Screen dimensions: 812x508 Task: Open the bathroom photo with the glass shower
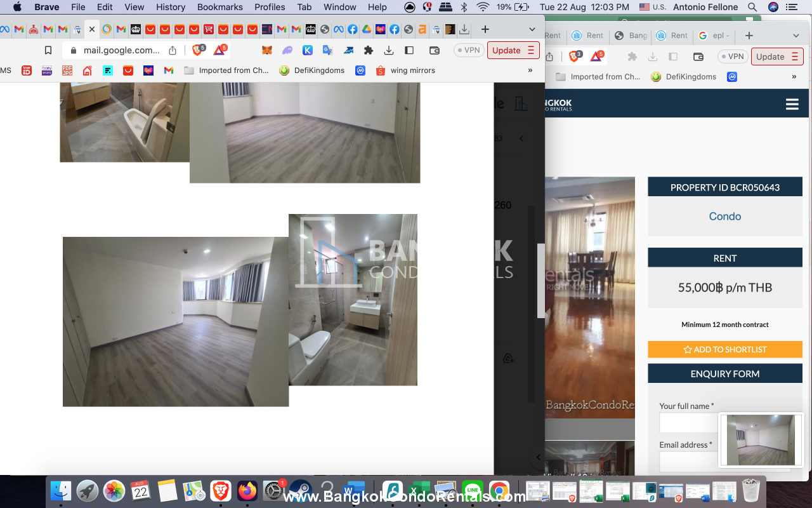tap(353, 300)
